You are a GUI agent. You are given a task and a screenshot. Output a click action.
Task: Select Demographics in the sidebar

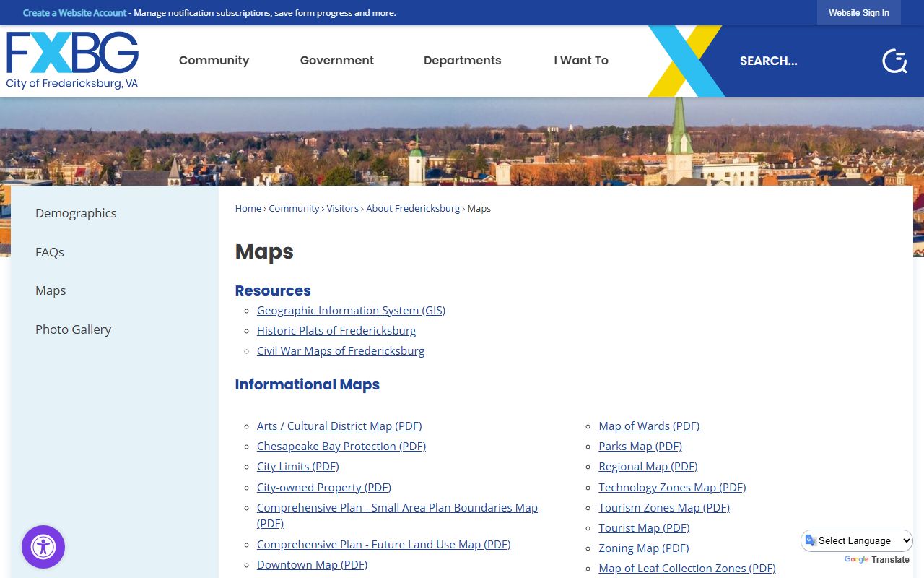tap(76, 213)
